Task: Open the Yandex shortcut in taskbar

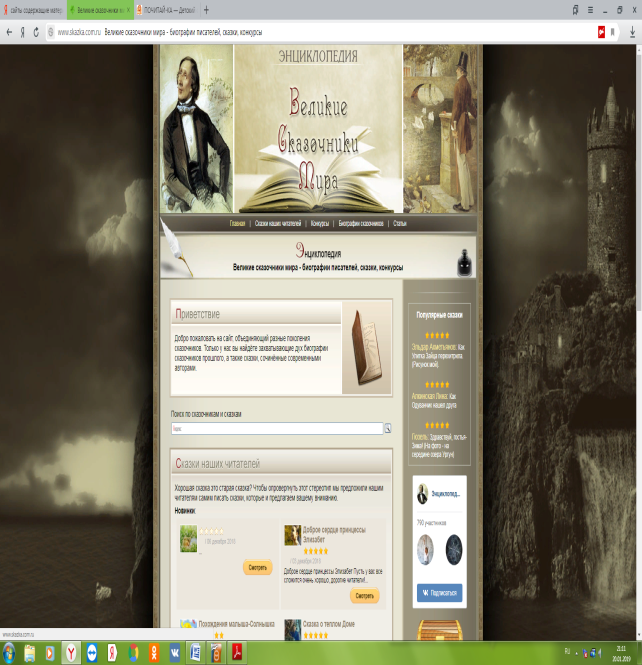Action: coord(112,654)
